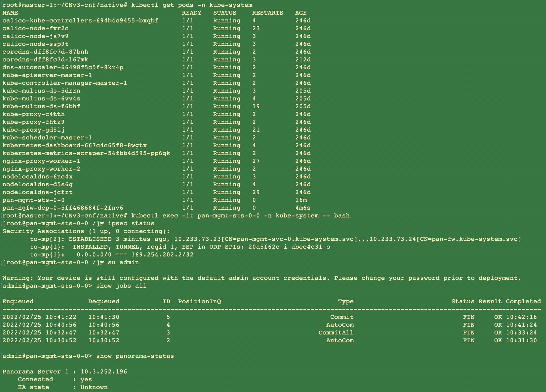Click the default credentials warning message

pos(262,278)
